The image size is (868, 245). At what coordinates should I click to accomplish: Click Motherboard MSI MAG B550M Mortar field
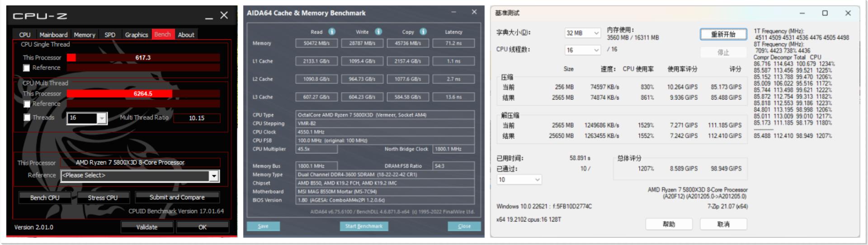385,191
